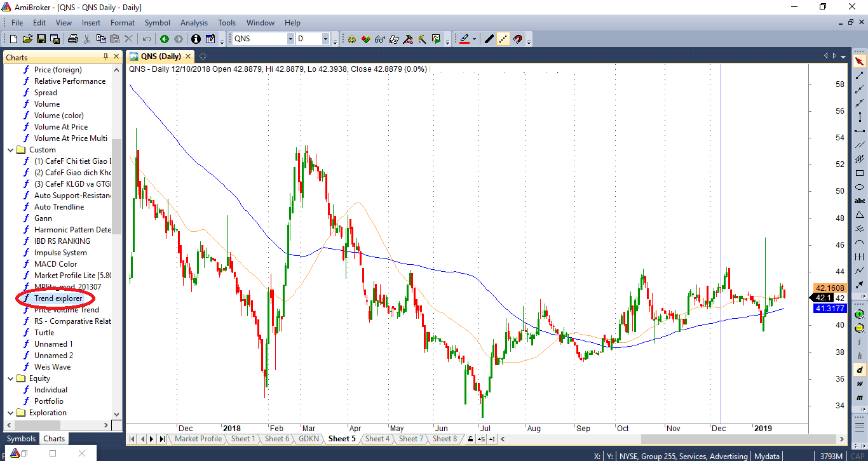Screen dimensions: 868x461
Task: Click the green Back arrow icon
Action: tap(165, 39)
